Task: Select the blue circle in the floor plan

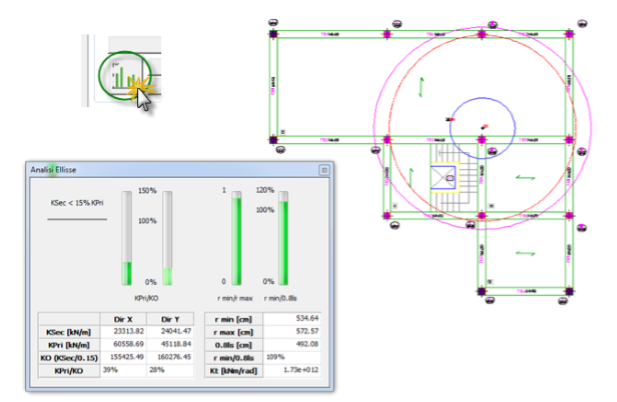Action: 482,129
